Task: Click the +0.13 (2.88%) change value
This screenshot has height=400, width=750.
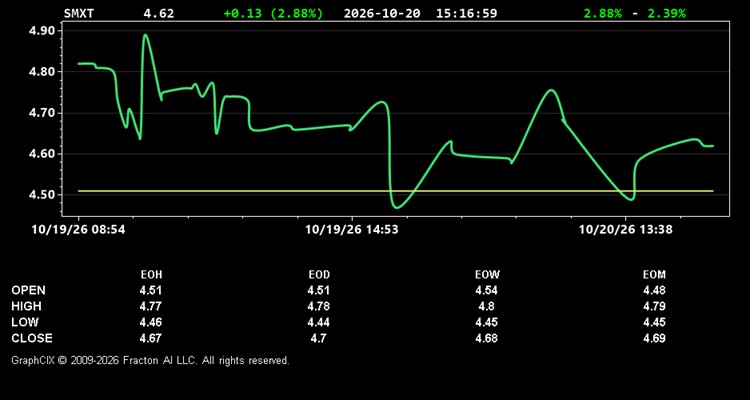Action: 273,13
